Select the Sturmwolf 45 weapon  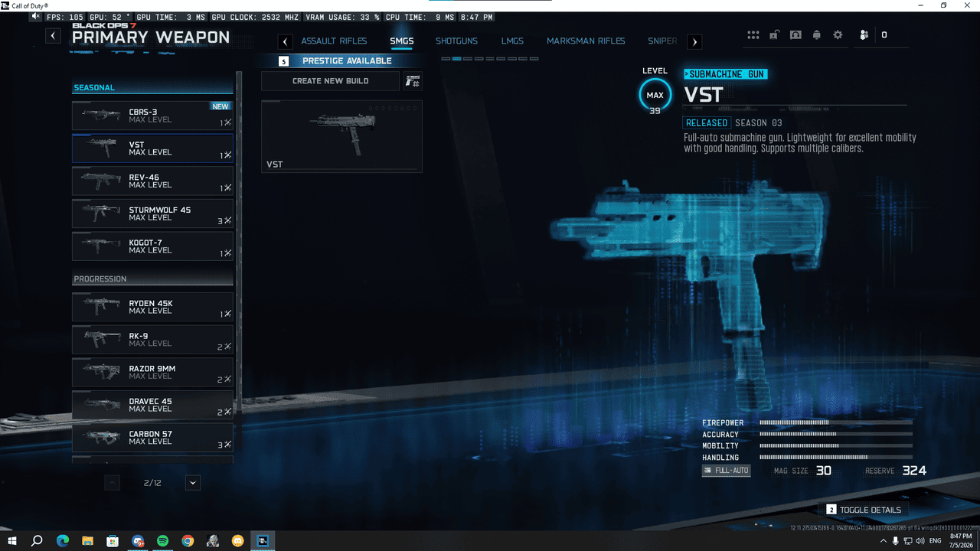[152, 214]
